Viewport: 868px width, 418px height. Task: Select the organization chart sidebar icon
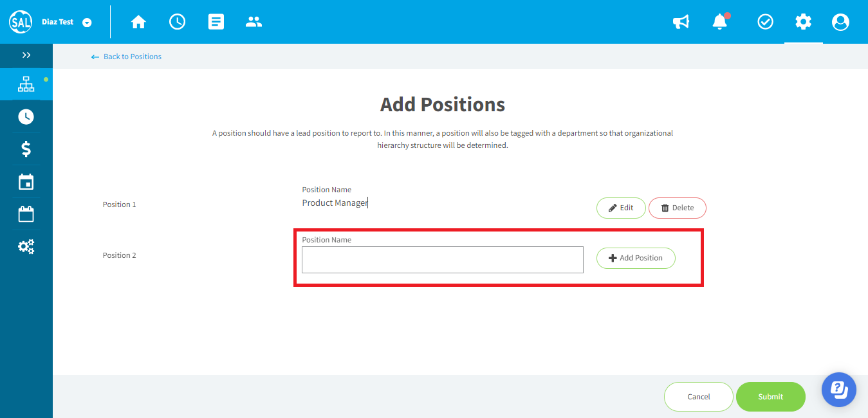pyautogui.click(x=26, y=84)
